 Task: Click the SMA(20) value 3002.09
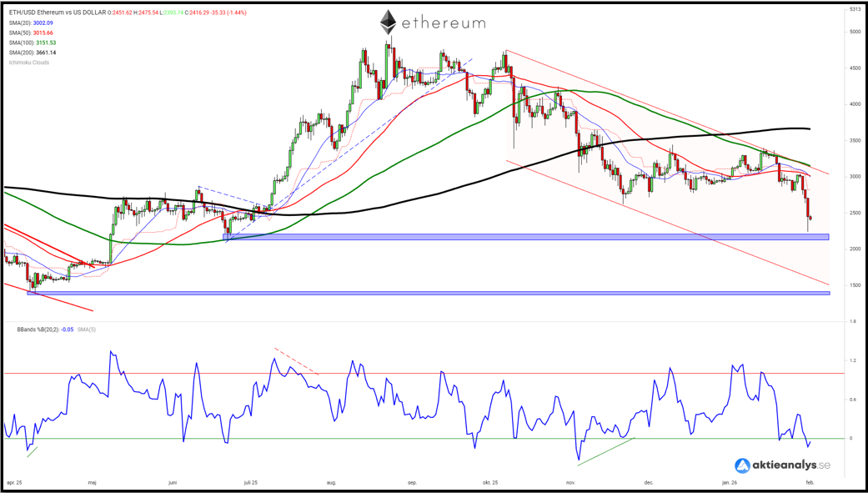[x=43, y=23]
